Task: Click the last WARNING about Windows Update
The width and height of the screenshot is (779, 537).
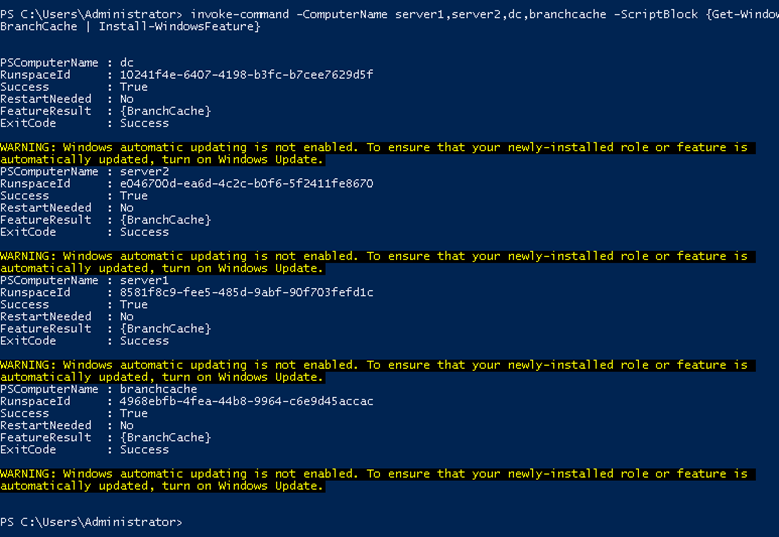Action: (378, 479)
